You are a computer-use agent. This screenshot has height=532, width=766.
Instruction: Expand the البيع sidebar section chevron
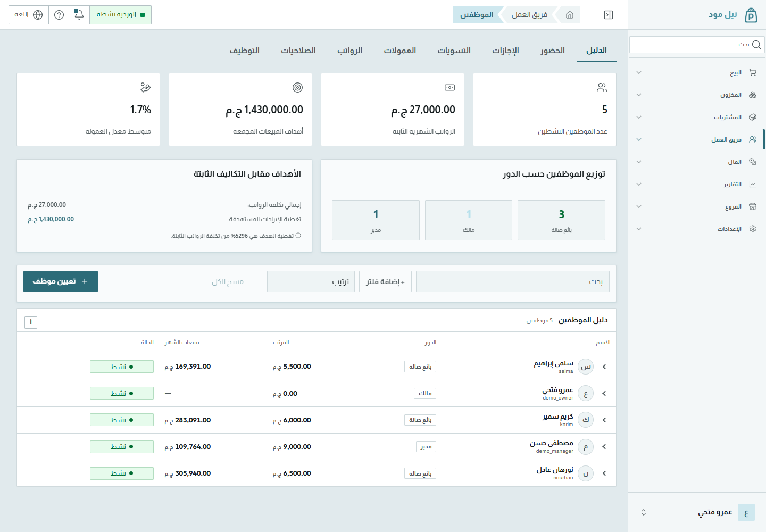pos(639,72)
